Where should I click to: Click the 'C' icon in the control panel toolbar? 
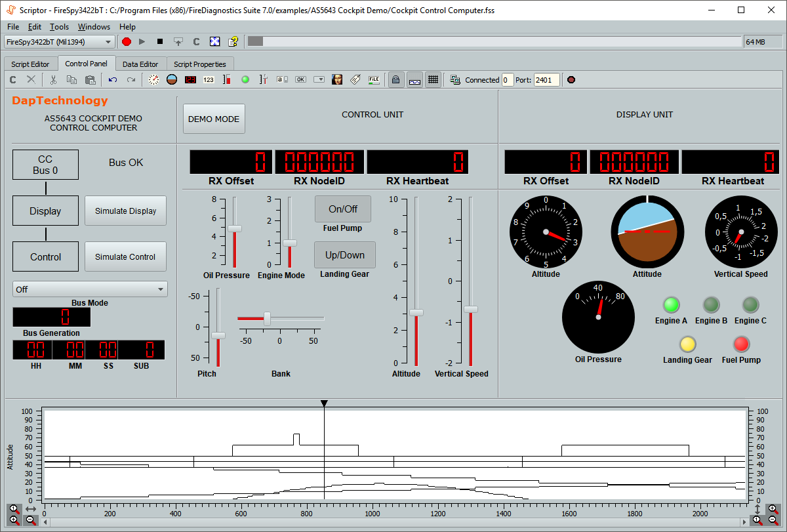(12, 80)
